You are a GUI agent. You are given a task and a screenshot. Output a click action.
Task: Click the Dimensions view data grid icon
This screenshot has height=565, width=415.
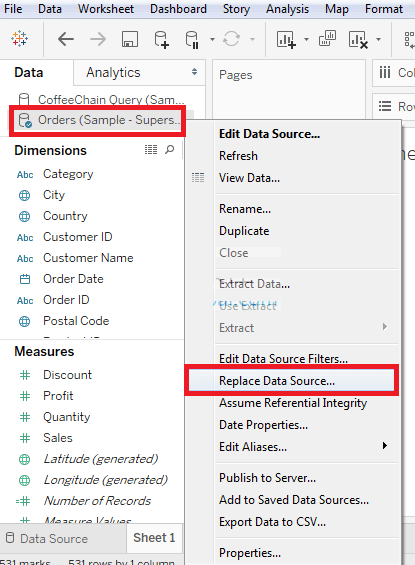pyautogui.click(x=151, y=149)
